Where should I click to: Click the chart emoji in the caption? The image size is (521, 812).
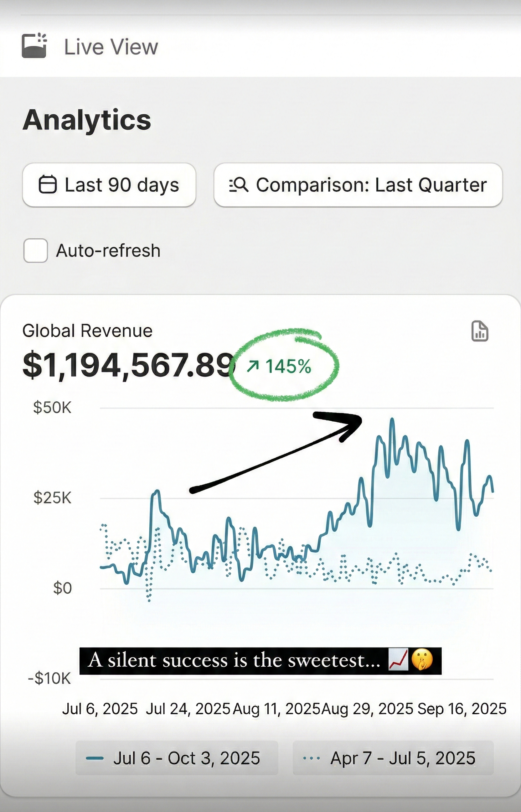tap(399, 659)
